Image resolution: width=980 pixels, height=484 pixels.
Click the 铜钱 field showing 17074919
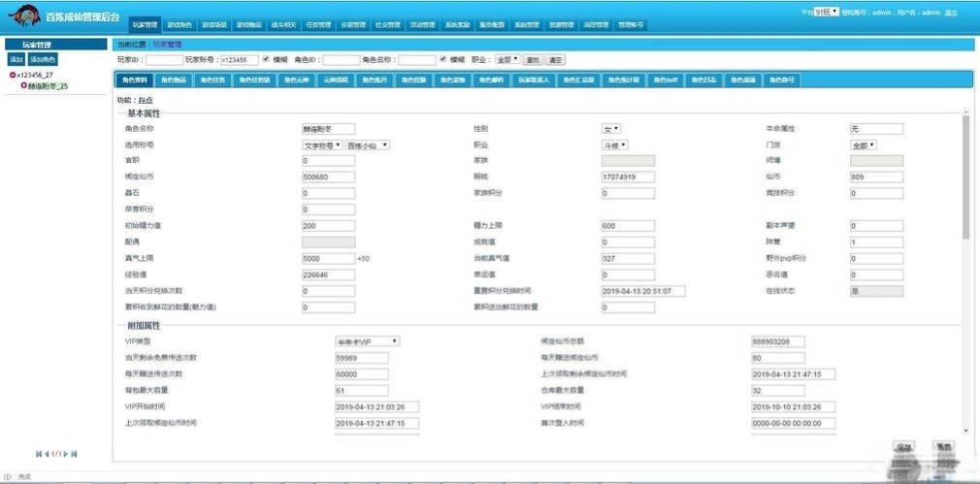(628, 177)
